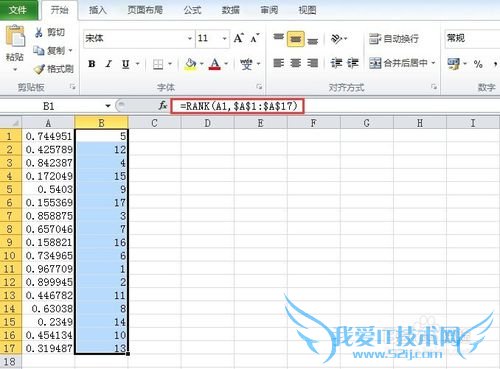The width and height of the screenshot is (500, 369).
Task: Open the 文件 file tab
Action: coord(18,10)
